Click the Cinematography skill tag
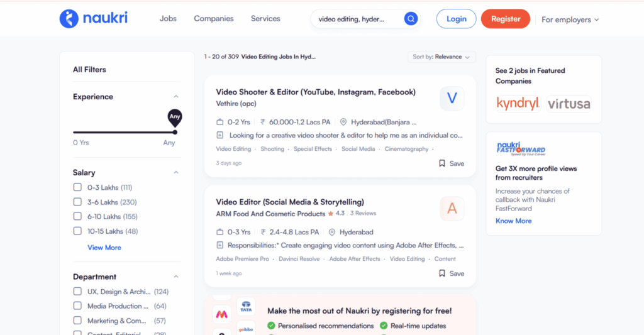Viewport: 644px width, 335px height. [407, 149]
